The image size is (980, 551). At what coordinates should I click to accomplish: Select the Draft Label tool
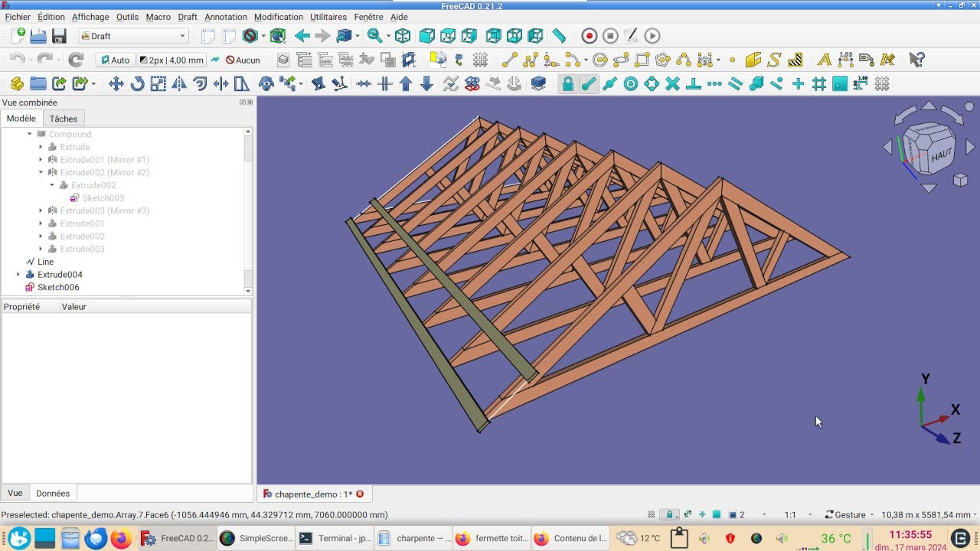coord(867,60)
